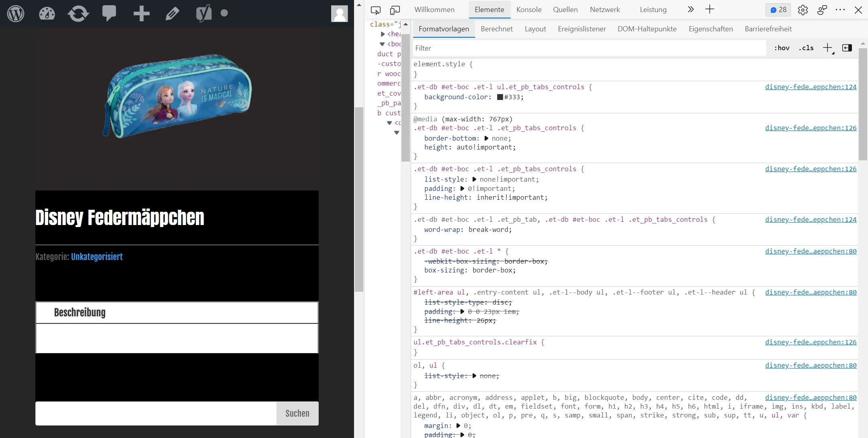Select the Beschreibung product tab
The width and height of the screenshot is (868, 438).
(80, 313)
